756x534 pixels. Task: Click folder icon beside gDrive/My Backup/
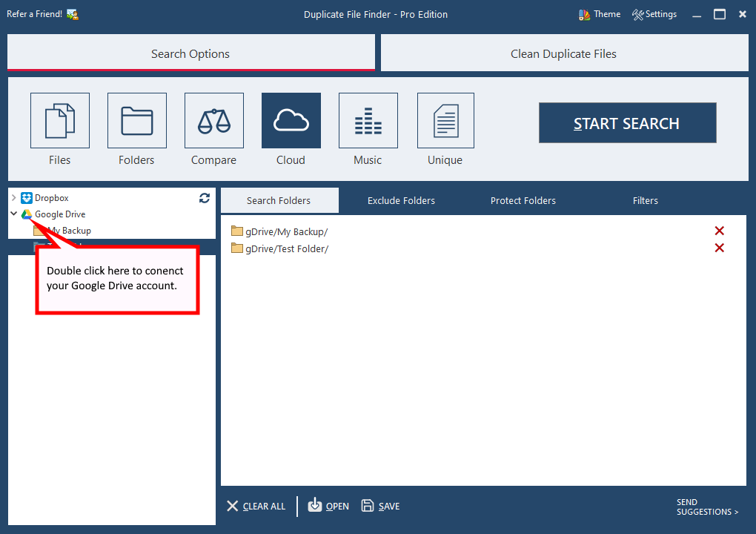tap(236, 231)
